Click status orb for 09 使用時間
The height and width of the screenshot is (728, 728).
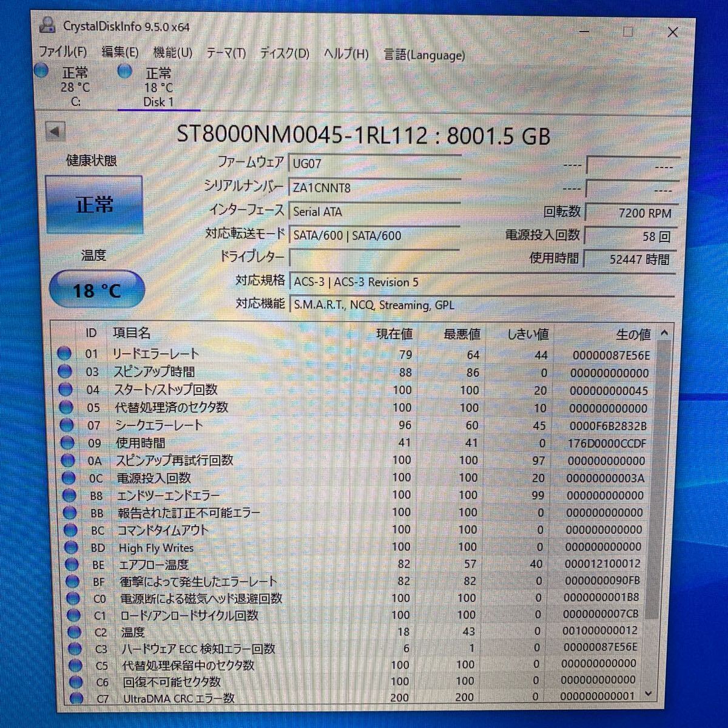67,443
